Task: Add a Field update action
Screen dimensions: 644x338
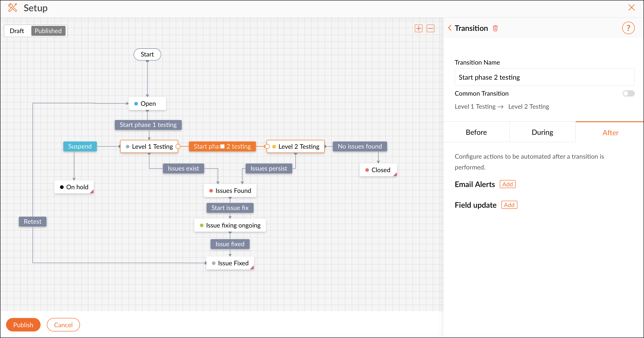Action: coord(509,205)
